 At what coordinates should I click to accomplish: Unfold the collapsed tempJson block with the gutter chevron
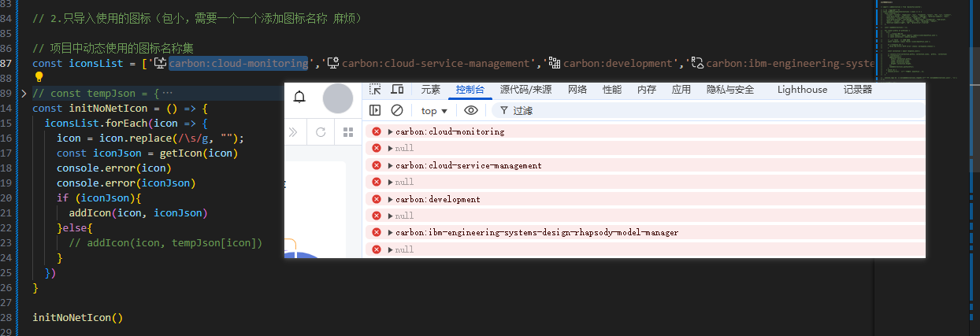tap(24, 93)
